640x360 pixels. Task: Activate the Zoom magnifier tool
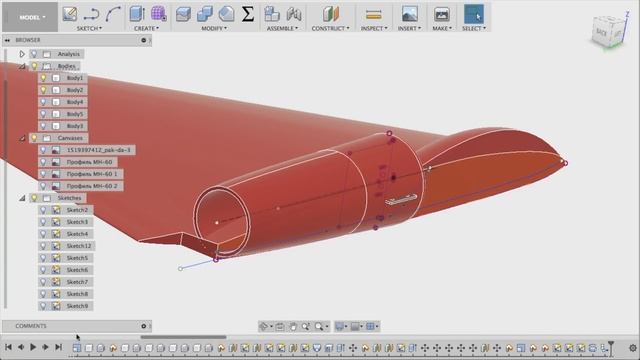point(305,326)
